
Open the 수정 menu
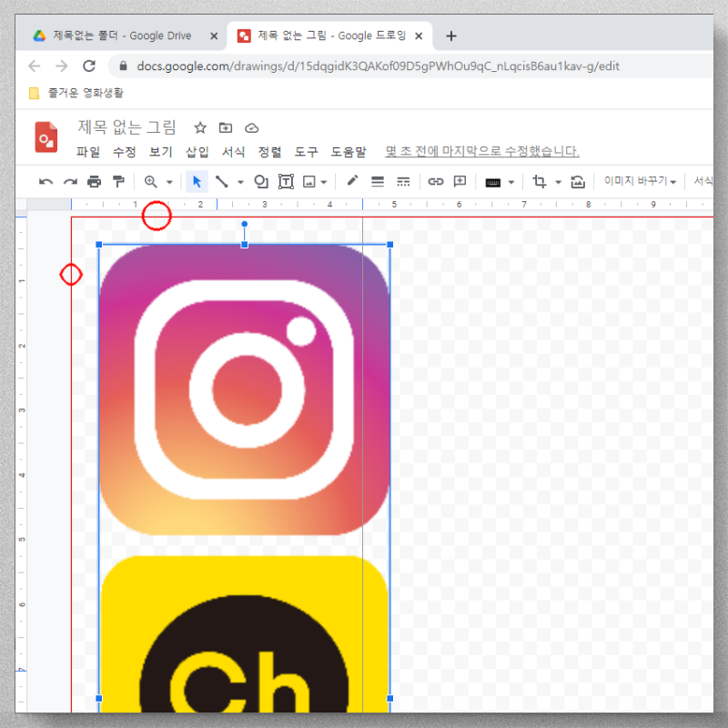point(125,151)
